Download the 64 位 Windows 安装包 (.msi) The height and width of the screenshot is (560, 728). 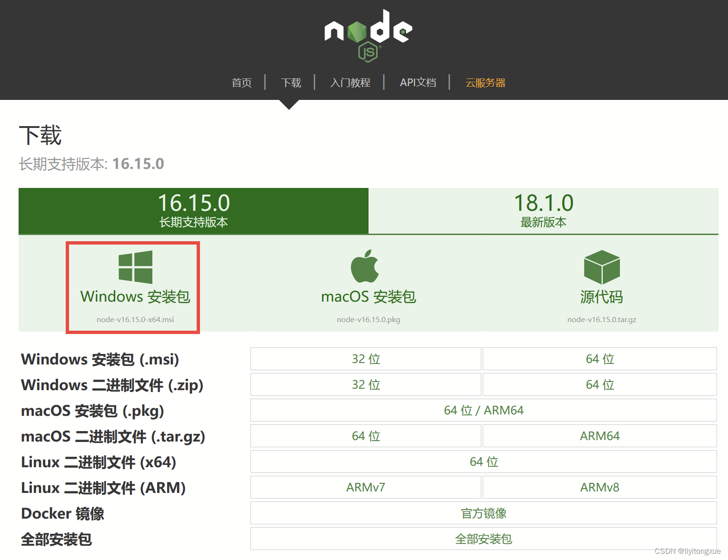[599, 359]
